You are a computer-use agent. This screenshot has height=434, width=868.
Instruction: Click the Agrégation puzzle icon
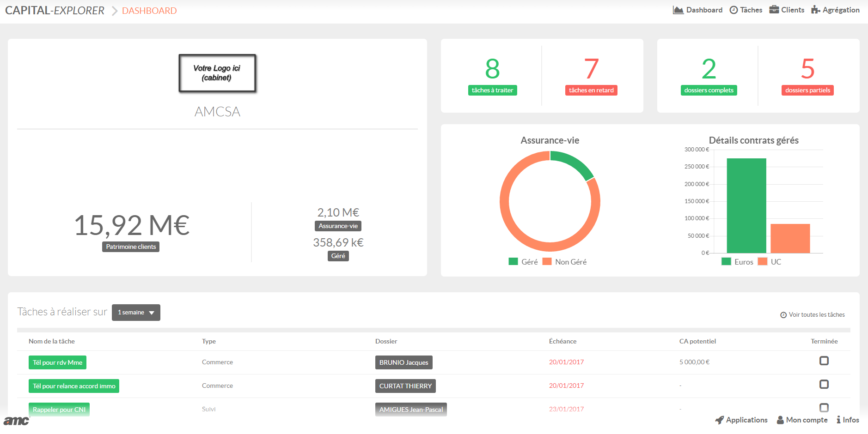(x=816, y=10)
